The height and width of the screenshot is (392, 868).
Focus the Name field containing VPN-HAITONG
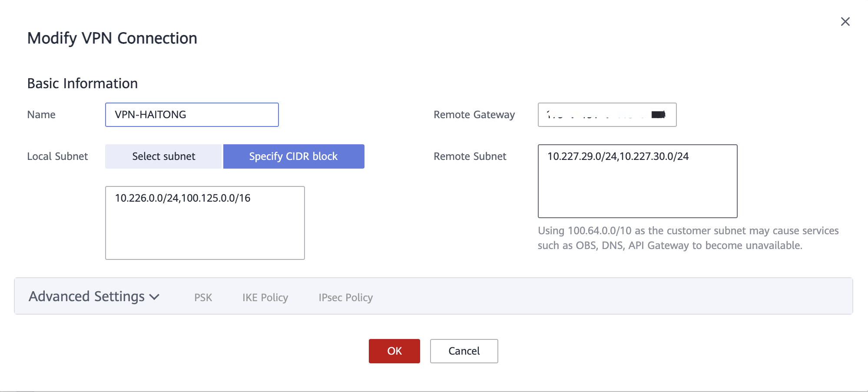click(x=192, y=115)
